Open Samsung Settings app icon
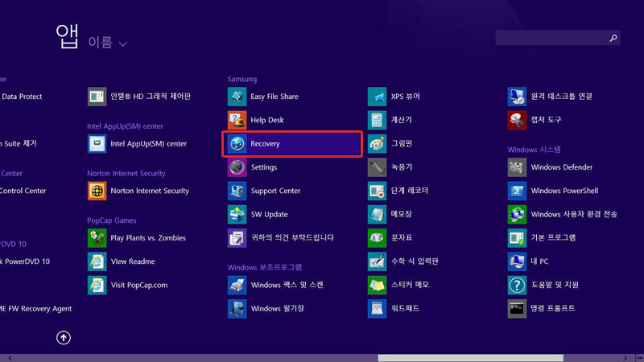Viewport: 644px width, 362px height. click(237, 167)
